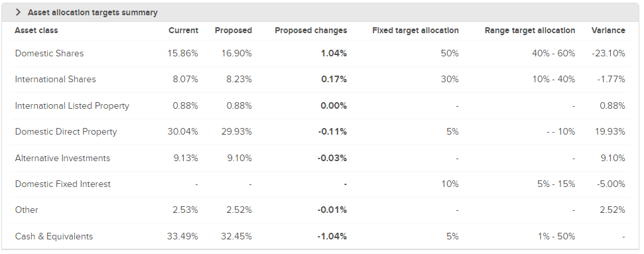Click the 40% - 60% range target value

pyautogui.click(x=554, y=54)
